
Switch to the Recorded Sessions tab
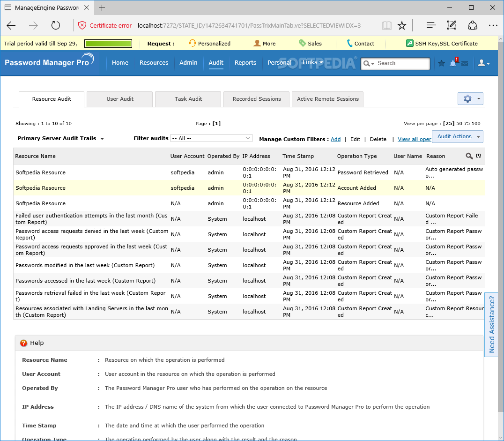tap(257, 99)
